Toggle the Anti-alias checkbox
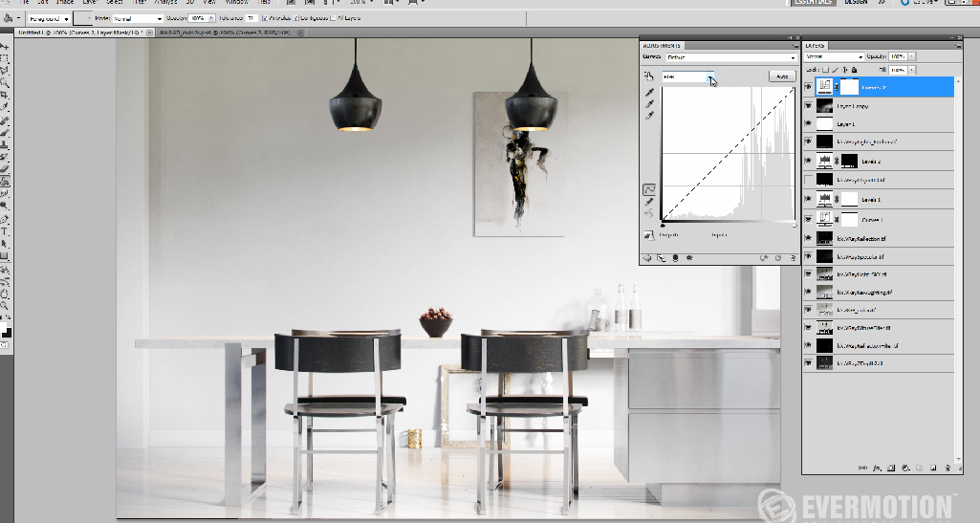The width and height of the screenshot is (980, 523). pyautogui.click(x=265, y=18)
